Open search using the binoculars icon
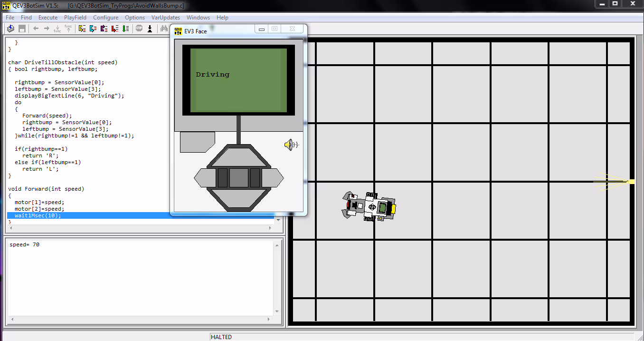644x341 pixels. (x=164, y=29)
